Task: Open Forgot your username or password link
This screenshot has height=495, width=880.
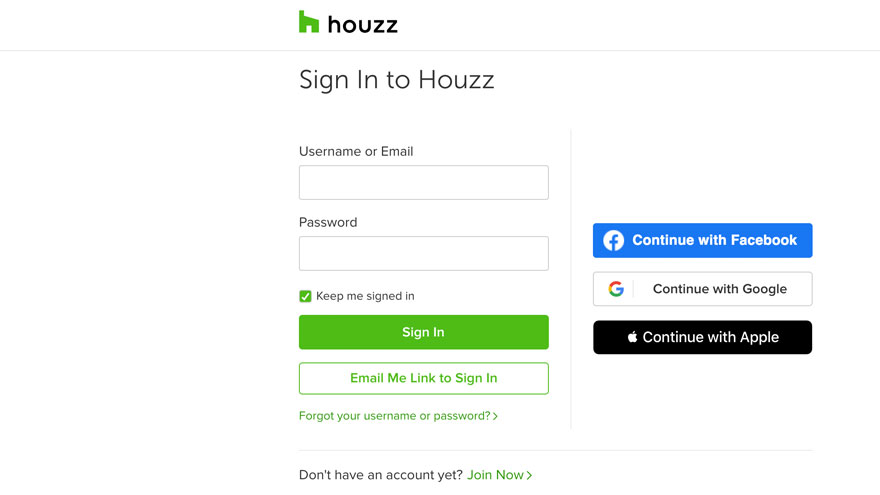Action: [x=395, y=416]
